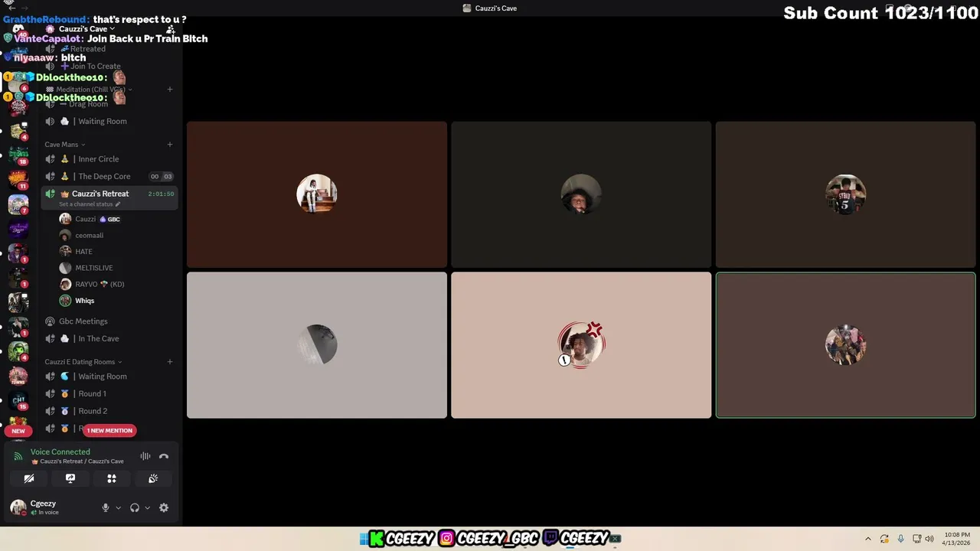980x551 pixels.
Task: Open the green frog avatar server
Action: click(18, 352)
